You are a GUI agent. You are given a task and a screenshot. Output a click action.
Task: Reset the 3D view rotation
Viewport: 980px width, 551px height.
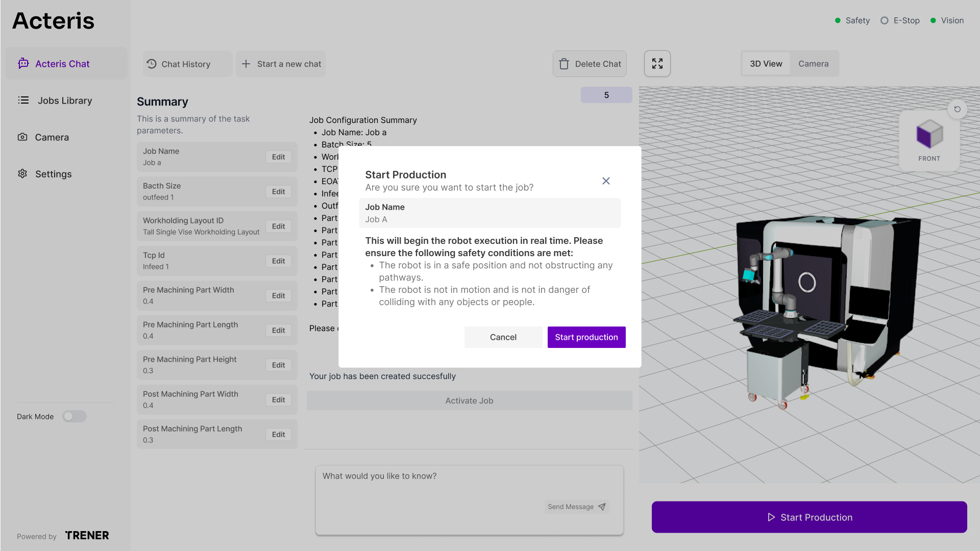(x=957, y=109)
